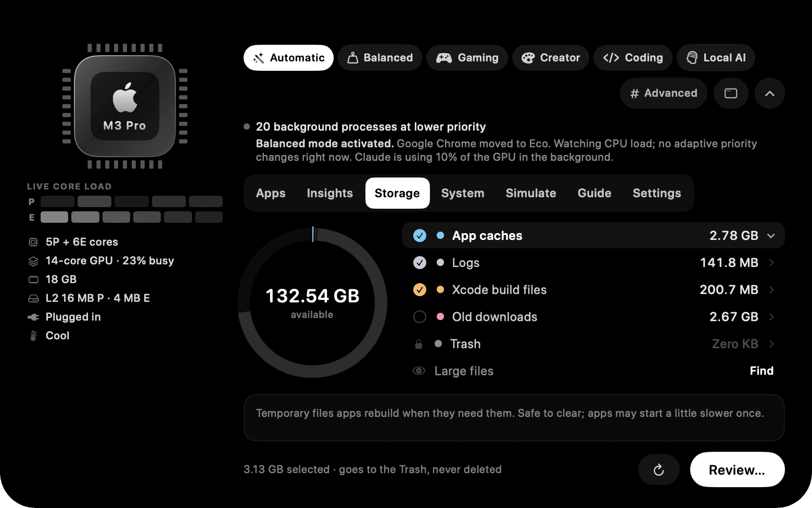Click the M3 Pro chip graphic
Image resolution: width=812 pixels, height=508 pixels.
coord(125,106)
